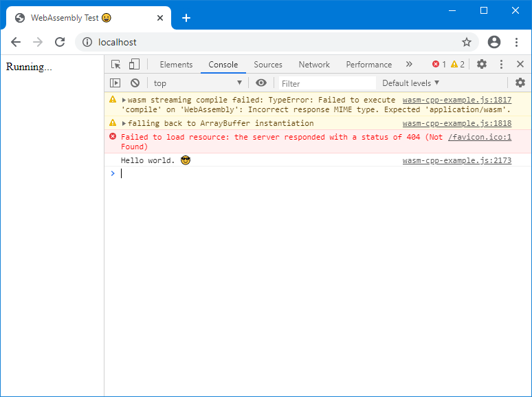Open console settings gear
The image size is (532, 397).
tap(520, 83)
